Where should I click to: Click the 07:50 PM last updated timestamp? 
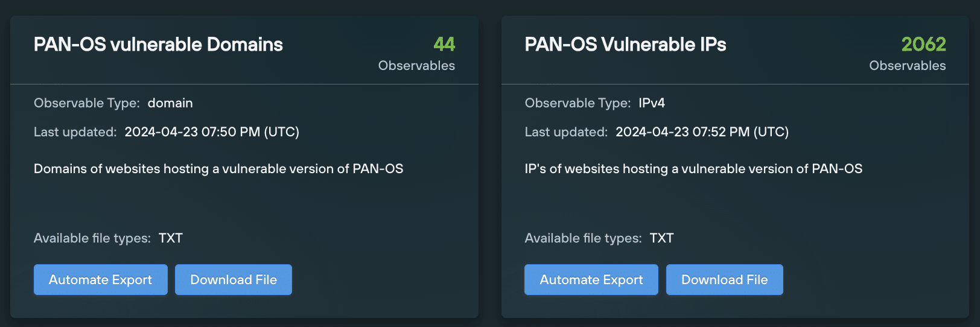pyautogui.click(x=212, y=132)
